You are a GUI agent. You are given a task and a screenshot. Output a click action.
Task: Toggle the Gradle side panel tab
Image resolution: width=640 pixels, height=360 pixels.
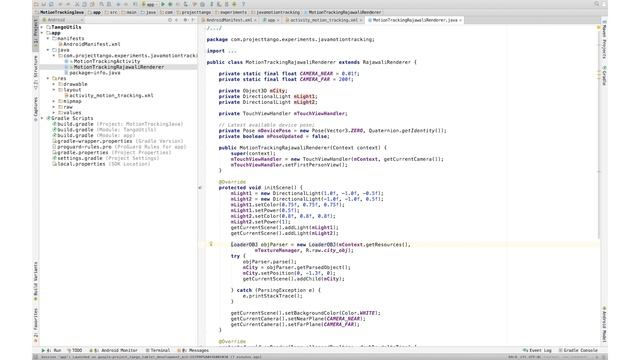604,75
